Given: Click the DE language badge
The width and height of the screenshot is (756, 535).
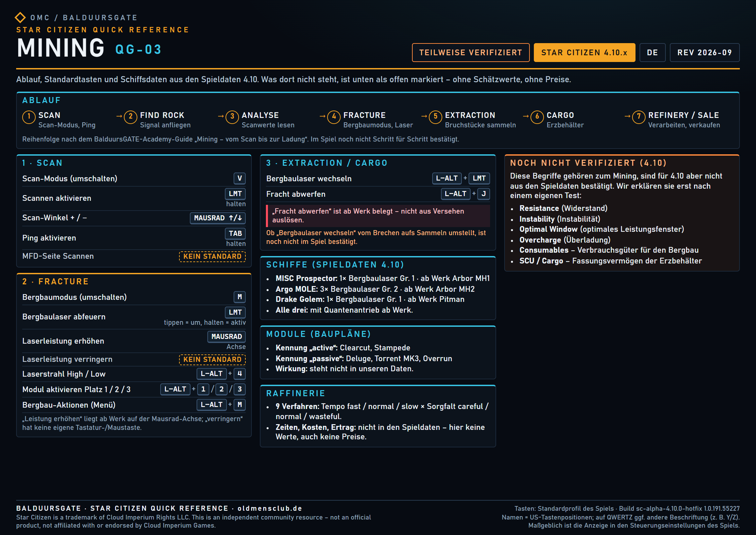Looking at the screenshot, I should click(652, 53).
